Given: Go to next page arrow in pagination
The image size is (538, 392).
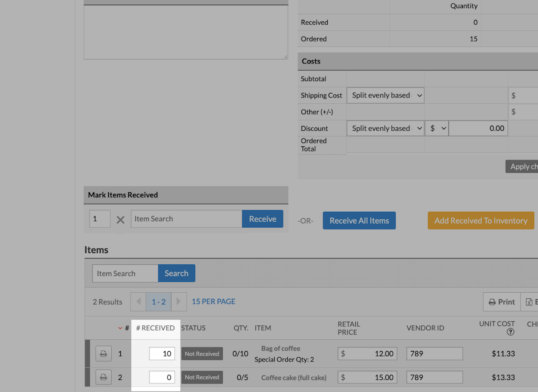Looking at the screenshot, I should (x=179, y=302).
